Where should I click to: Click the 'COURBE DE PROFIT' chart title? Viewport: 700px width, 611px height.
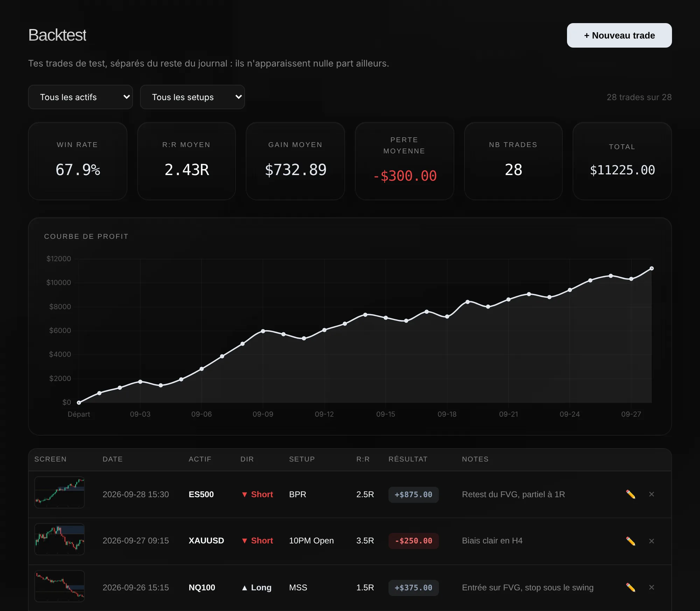86,236
